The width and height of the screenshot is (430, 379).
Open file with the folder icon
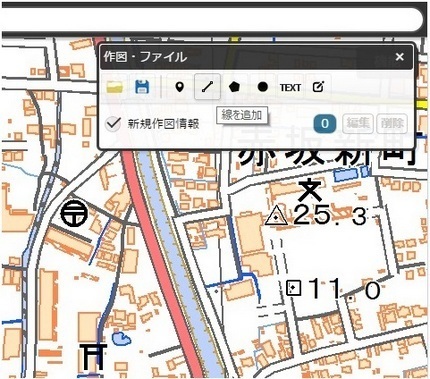pyautogui.click(x=115, y=87)
